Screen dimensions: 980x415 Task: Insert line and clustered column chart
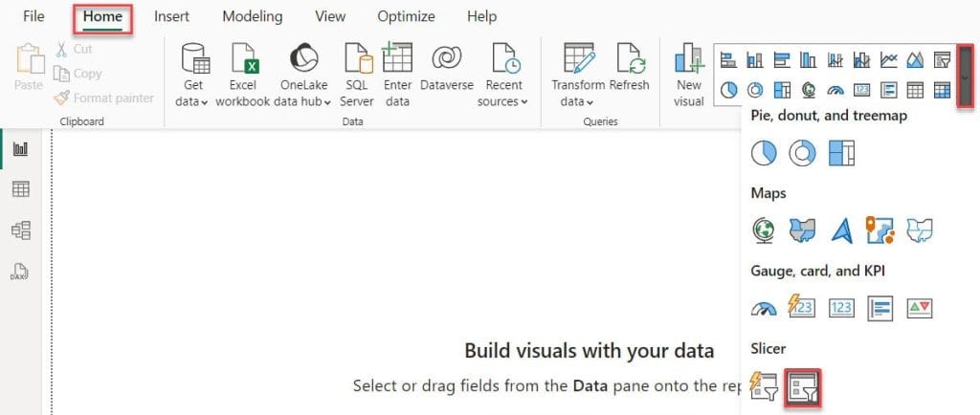[862, 60]
